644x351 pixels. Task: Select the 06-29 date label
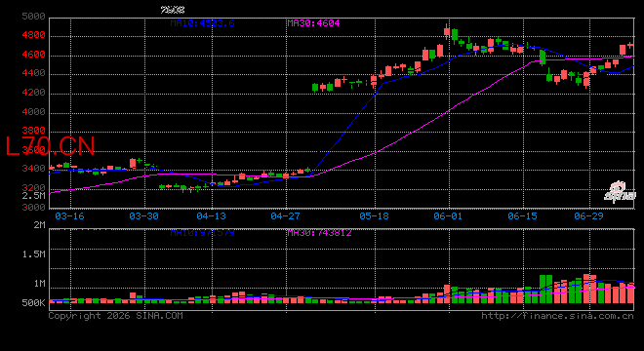click(x=589, y=215)
